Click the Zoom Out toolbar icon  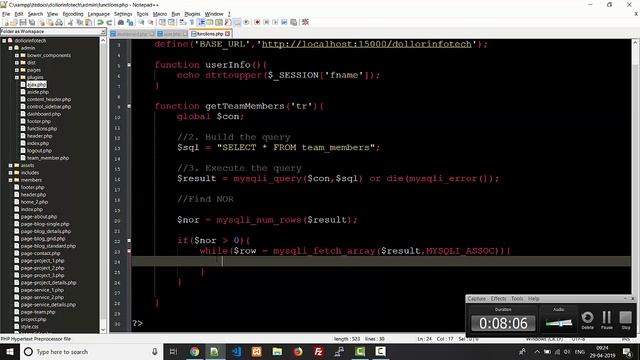(150, 22)
